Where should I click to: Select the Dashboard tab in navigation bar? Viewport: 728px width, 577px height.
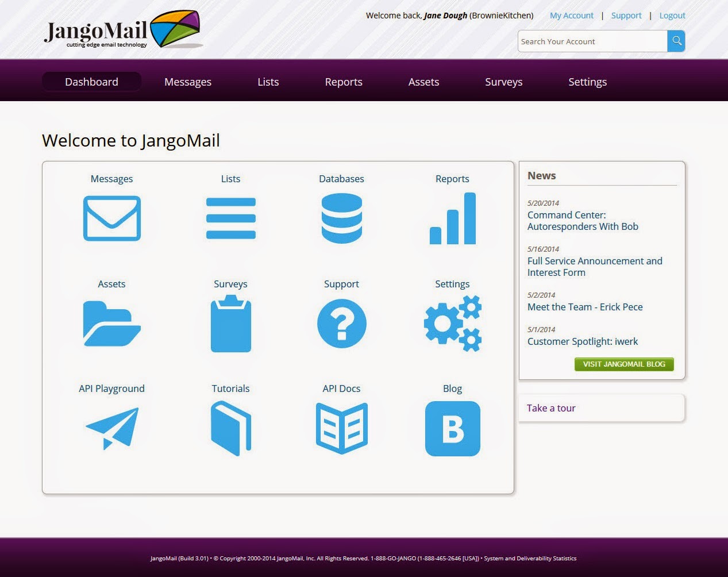pos(92,82)
